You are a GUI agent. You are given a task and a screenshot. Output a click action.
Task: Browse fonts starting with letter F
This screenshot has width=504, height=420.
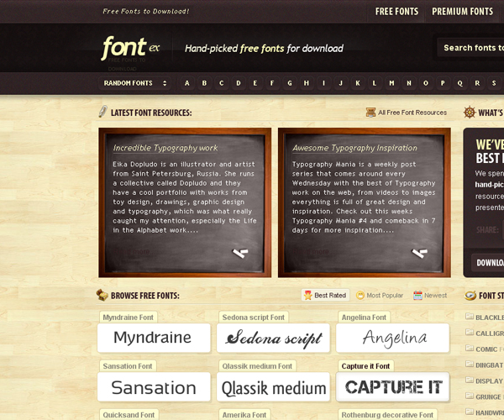coord(272,83)
